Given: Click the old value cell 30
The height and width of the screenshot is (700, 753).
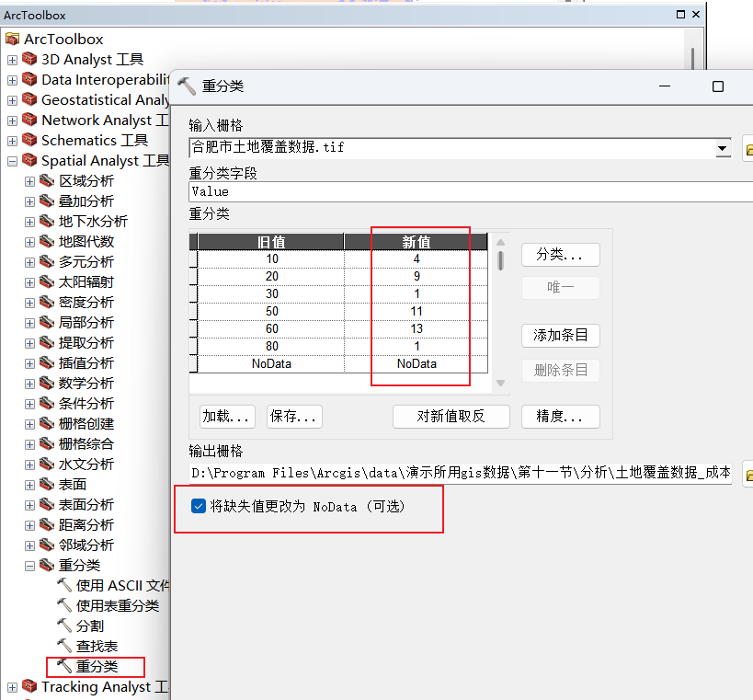Looking at the screenshot, I should 271,294.
